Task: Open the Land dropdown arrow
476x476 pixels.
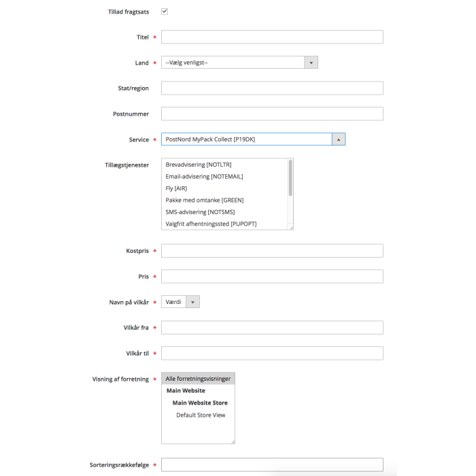Action: [311, 63]
